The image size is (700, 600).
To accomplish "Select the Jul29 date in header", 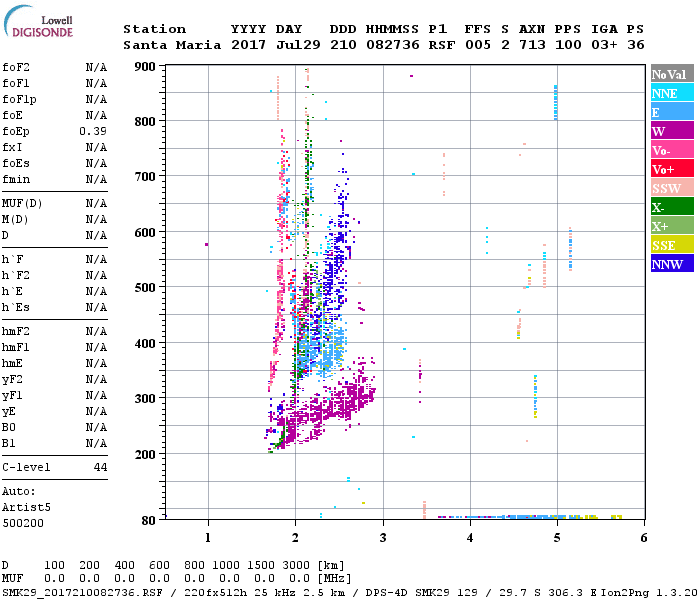I will coord(298,46).
